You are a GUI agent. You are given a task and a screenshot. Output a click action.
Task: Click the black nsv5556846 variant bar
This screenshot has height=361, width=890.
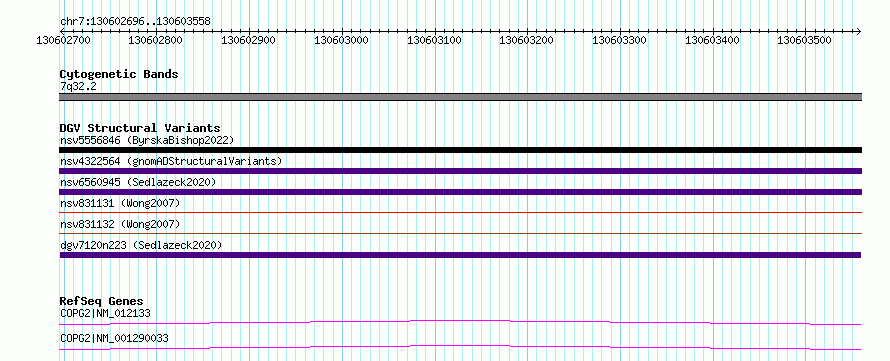[x=460, y=150]
